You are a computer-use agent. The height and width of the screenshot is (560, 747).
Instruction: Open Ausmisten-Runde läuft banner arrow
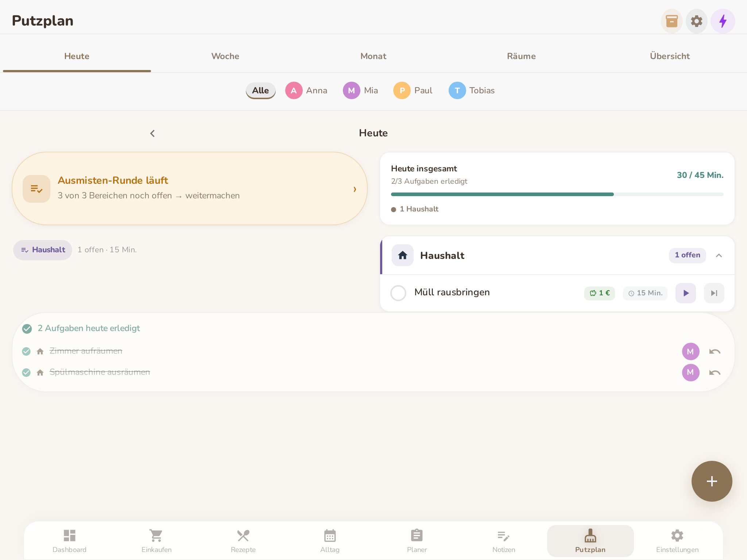tap(355, 189)
